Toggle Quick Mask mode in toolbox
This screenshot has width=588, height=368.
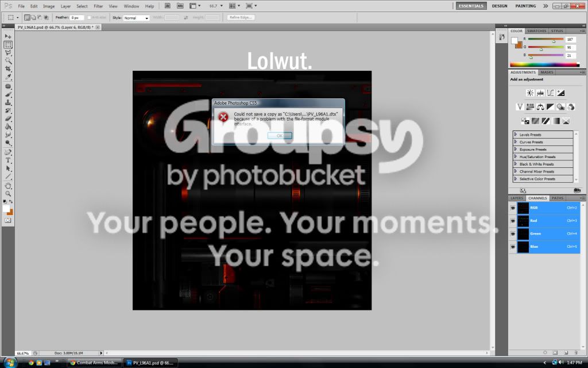[8, 220]
